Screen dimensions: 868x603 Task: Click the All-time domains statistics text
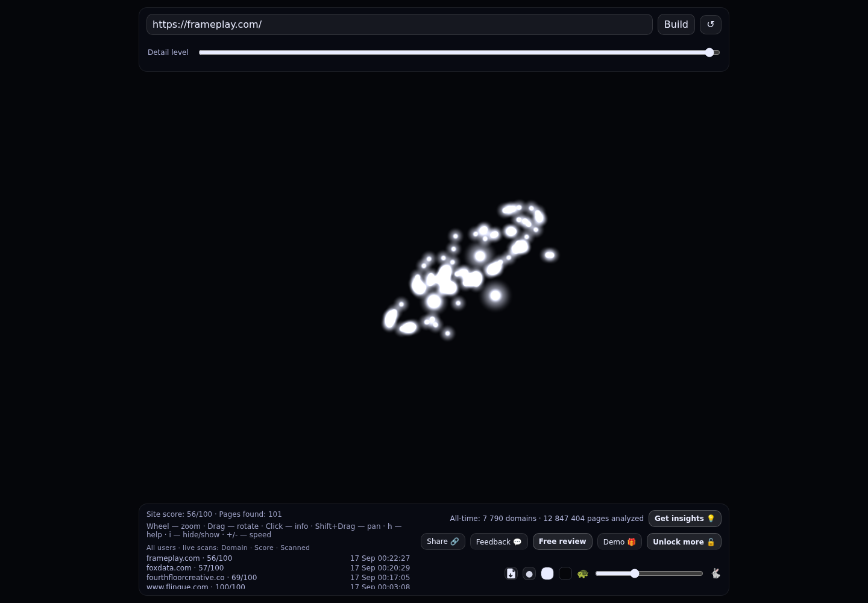click(x=547, y=519)
